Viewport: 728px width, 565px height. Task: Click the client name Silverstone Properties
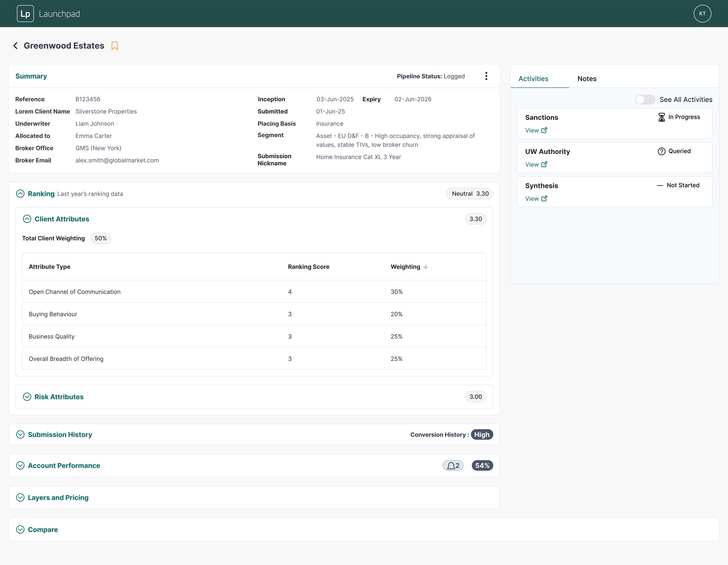[x=106, y=111]
